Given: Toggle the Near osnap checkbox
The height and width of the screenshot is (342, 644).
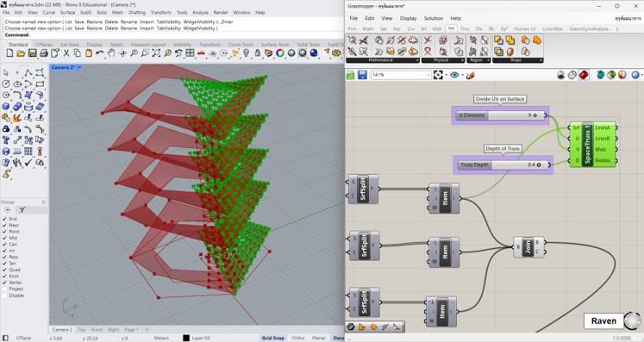Looking at the screenshot, I should click(x=4, y=225).
